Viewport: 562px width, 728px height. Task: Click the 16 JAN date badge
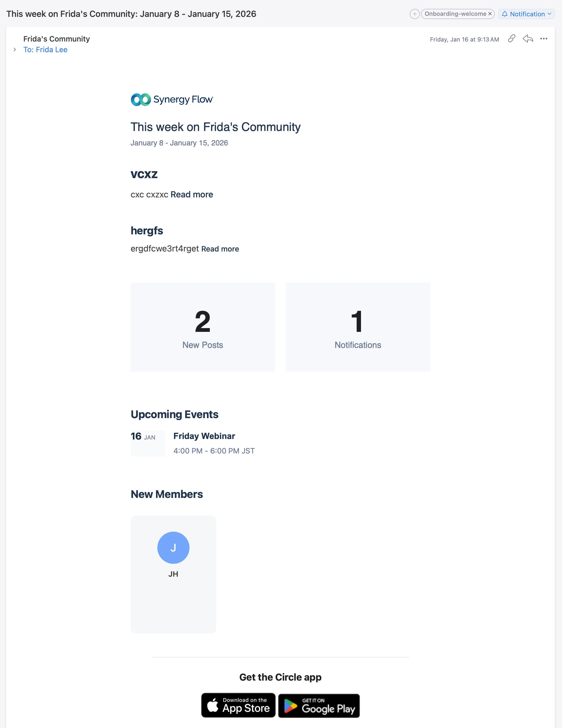click(147, 443)
